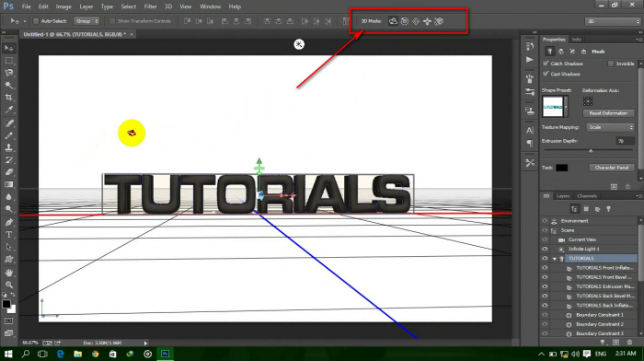The width and height of the screenshot is (644, 361).
Task: Open the status bar info arrow
Action: [x=145, y=343]
